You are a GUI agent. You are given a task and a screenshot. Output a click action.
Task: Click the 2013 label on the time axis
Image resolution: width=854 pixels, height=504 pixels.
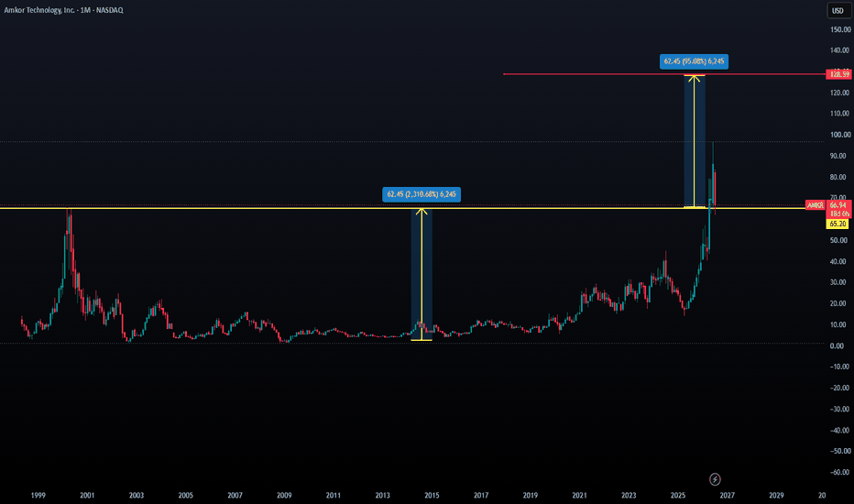(x=382, y=495)
